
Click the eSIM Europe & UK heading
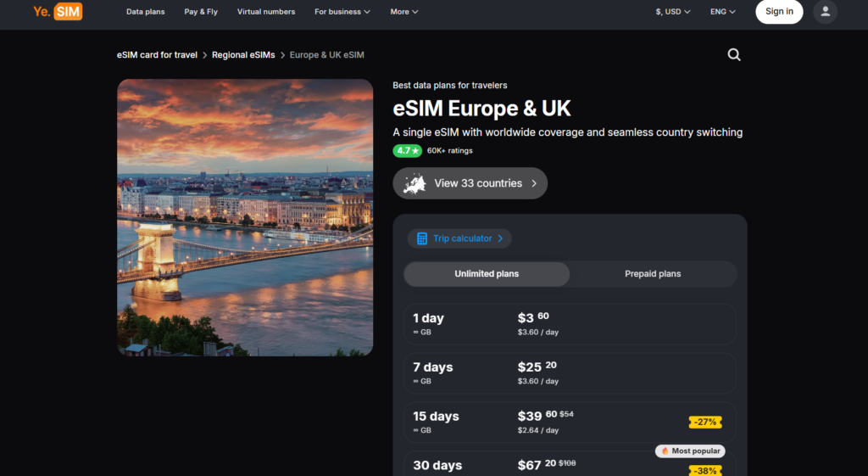coord(481,109)
